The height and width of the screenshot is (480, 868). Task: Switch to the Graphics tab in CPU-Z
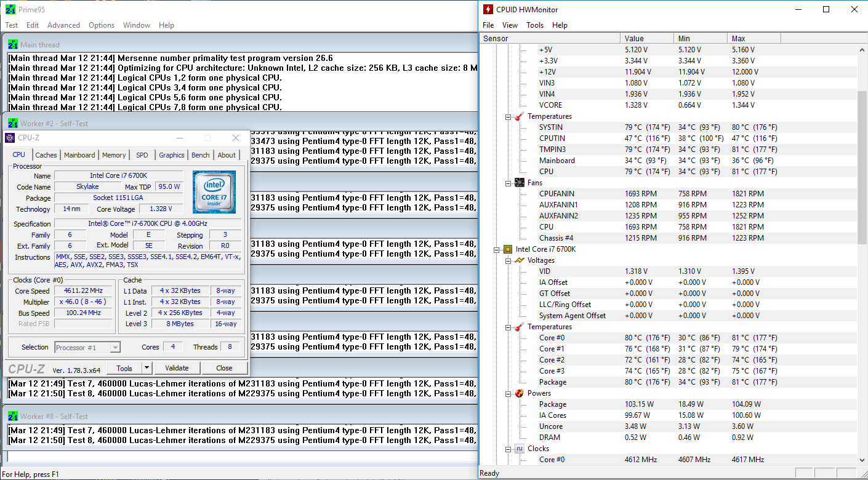172,155
